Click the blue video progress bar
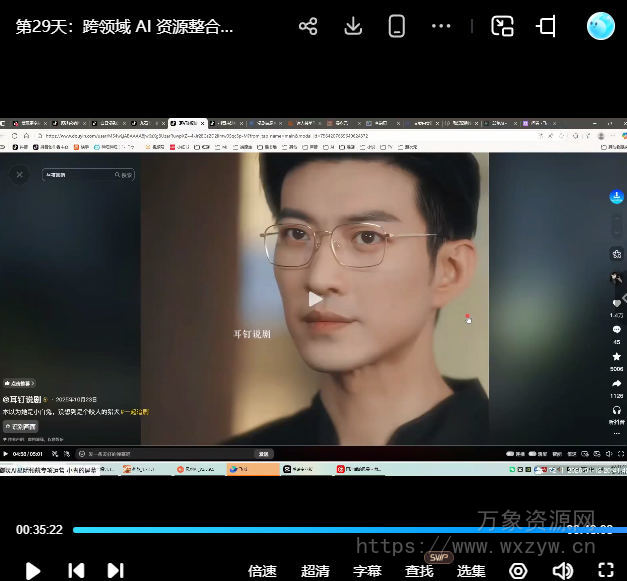The height and width of the screenshot is (581, 627). point(300,530)
